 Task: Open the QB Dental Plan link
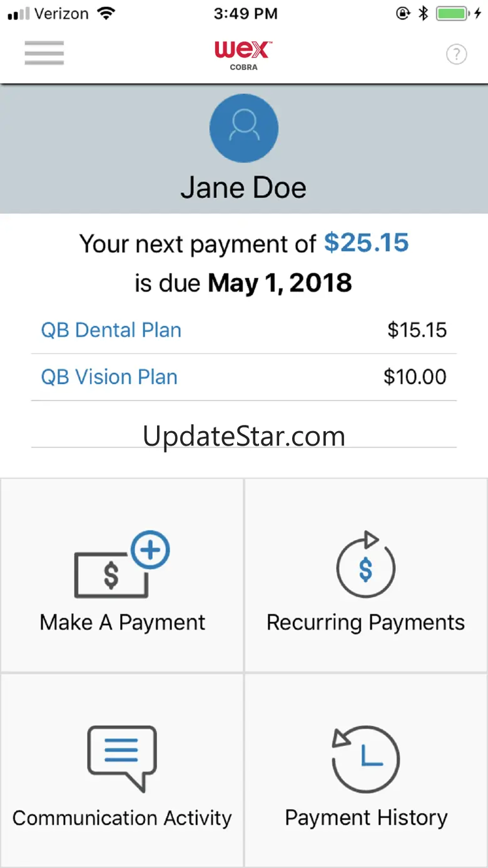point(111,330)
